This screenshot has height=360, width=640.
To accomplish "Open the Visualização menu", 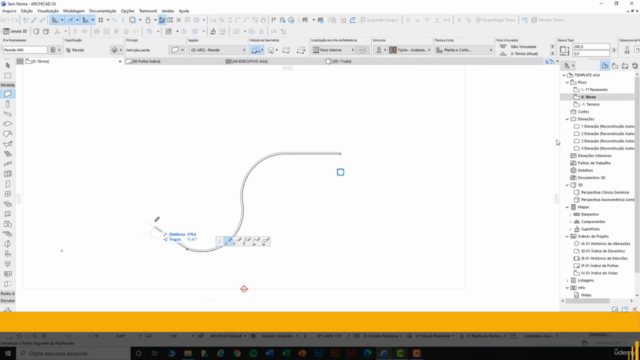I will 48,11.
